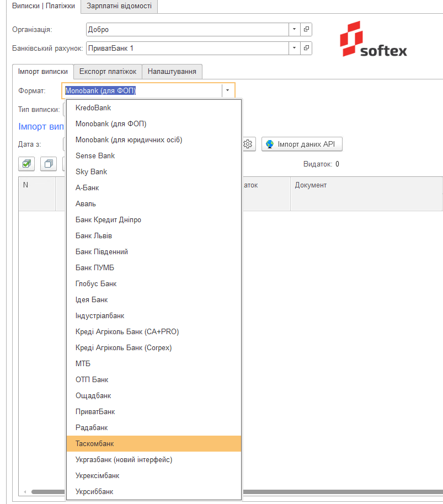Check all rows with green checkmark icon

pos(26,164)
